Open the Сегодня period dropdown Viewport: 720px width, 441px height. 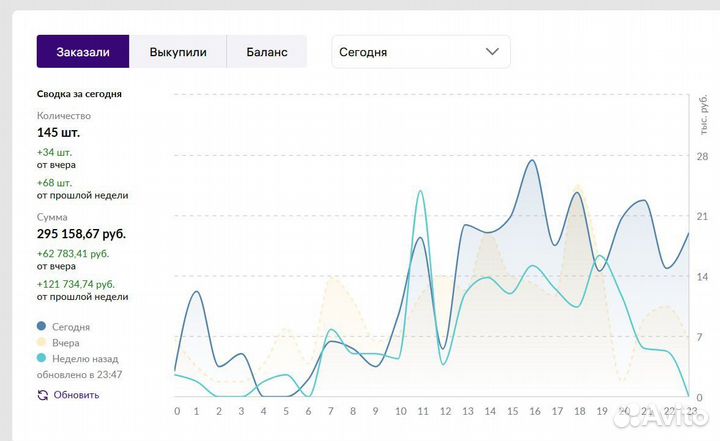click(x=420, y=52)
